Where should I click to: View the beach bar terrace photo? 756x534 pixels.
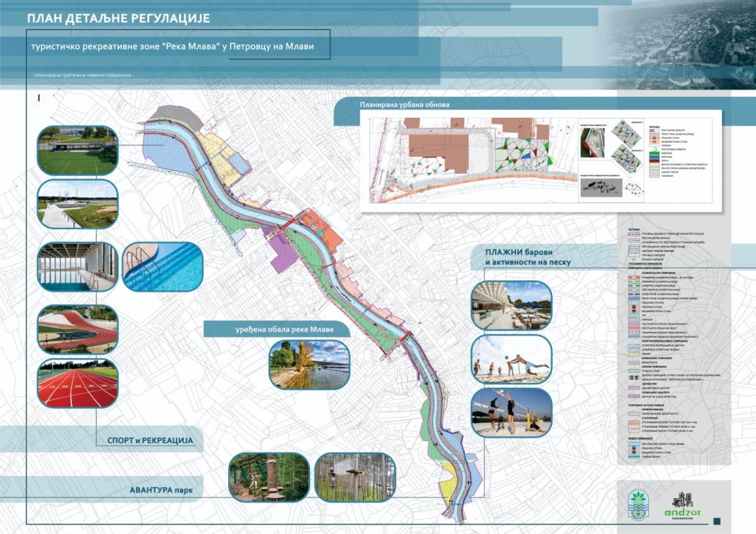pos(511,306)
